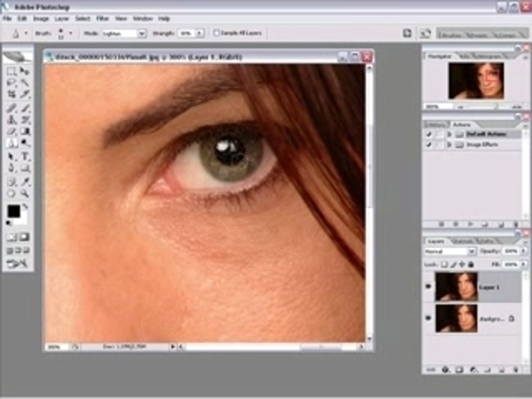Select the Shape tool
The width and height of the screenshot is (532, 399).
[25, 168]
